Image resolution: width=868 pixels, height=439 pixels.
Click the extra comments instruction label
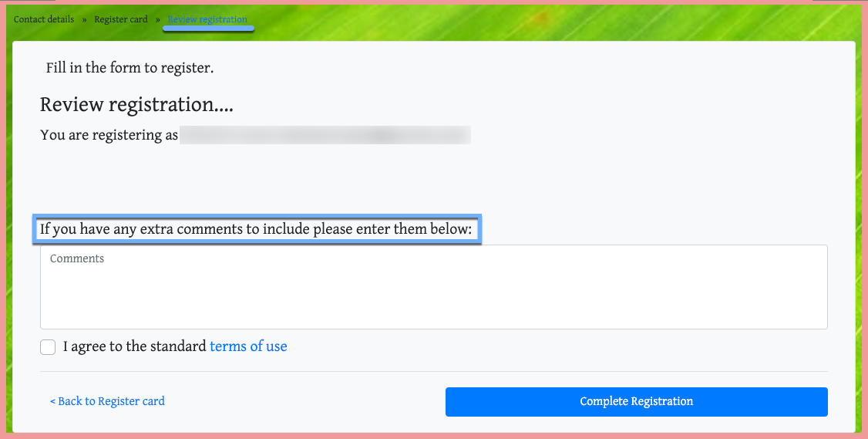(x=256, y=230)
